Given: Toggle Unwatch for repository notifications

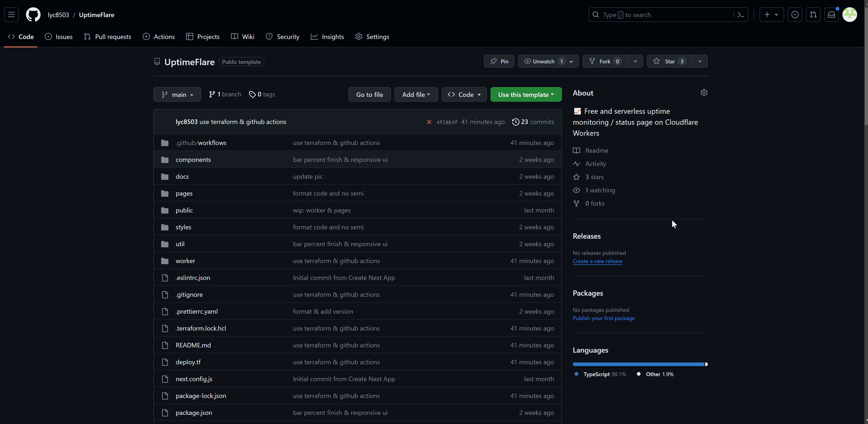Looking at the screenshot, I should pyautogui.click(x=543, y=61).
